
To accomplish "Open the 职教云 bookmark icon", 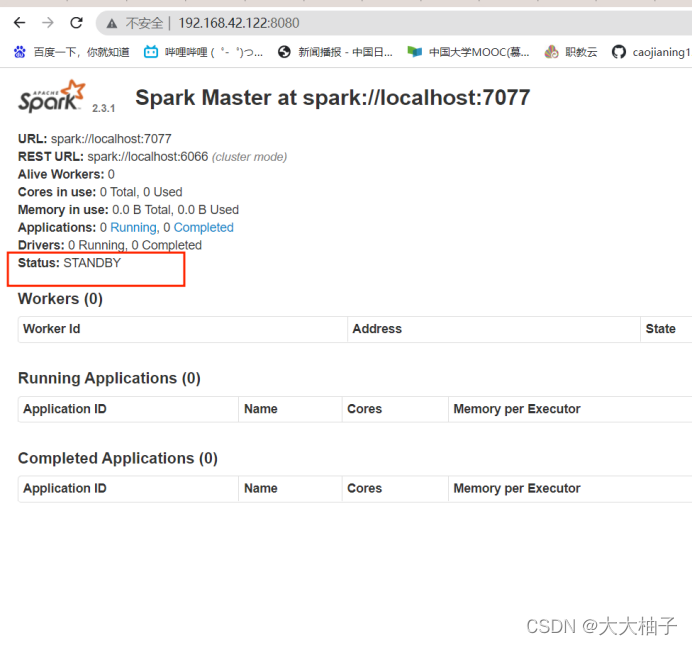I will coord(551,52).
